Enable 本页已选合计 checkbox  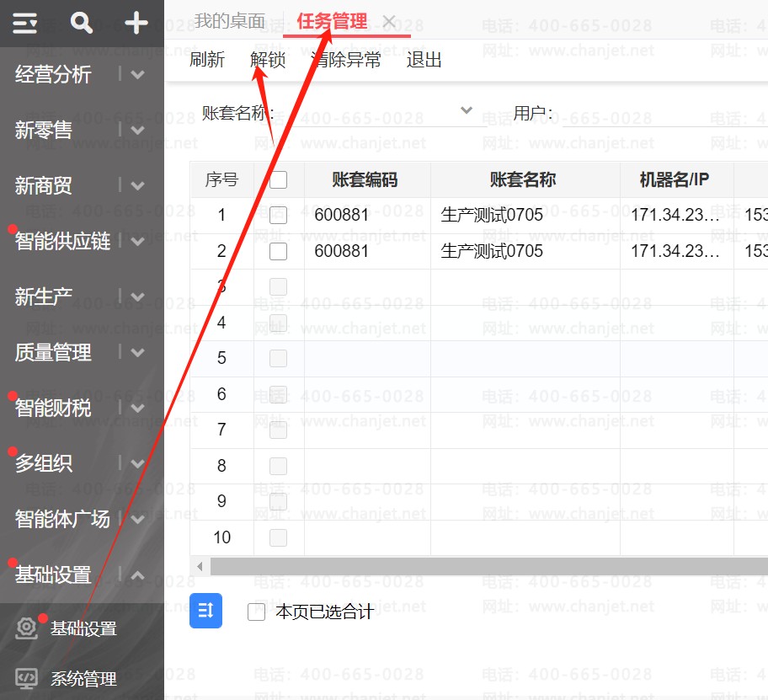[x=257, y=612]
